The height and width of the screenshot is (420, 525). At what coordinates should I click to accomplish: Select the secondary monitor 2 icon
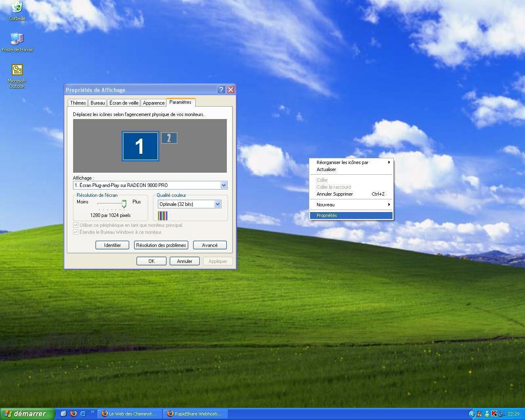169,138
